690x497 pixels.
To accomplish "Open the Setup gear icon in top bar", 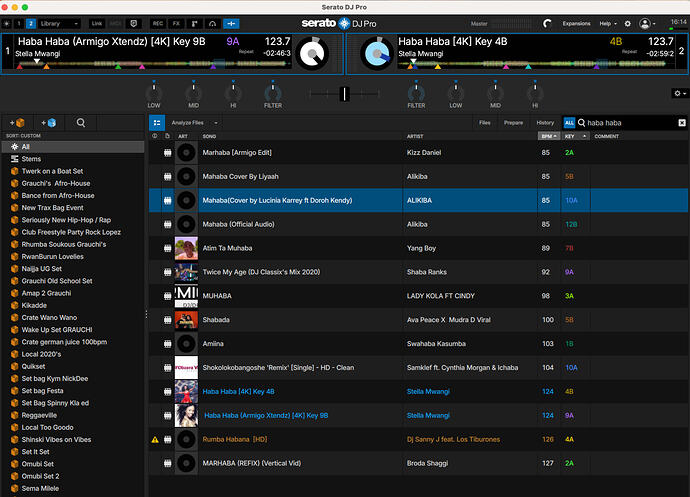I will [x=628, y=23].
